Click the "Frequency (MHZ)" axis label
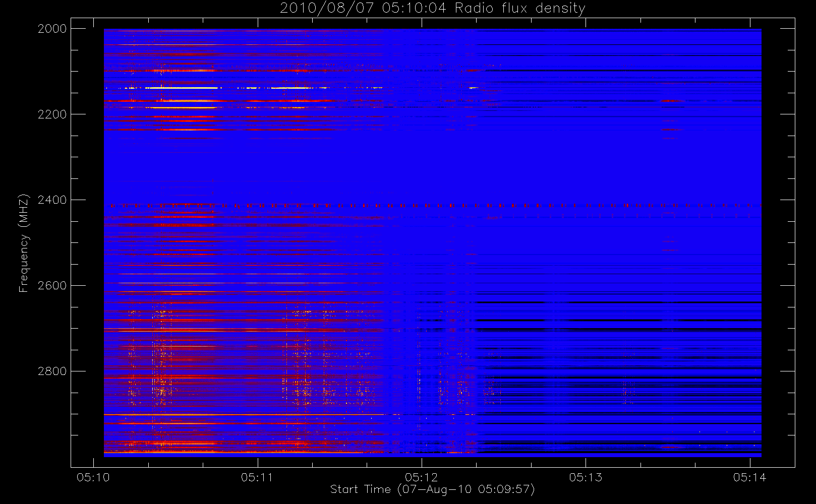The image size is (816, 504). pyautogui.click(x=23, y=243)
